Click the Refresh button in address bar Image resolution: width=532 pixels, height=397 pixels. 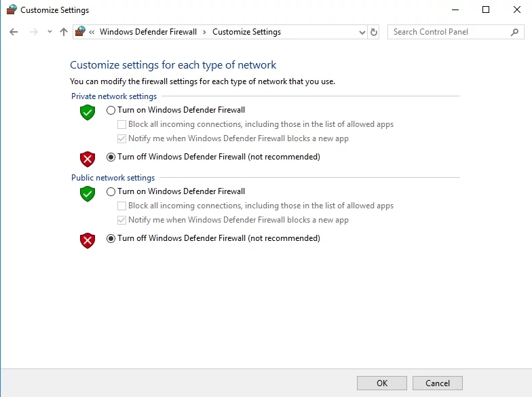click(374, 32)
